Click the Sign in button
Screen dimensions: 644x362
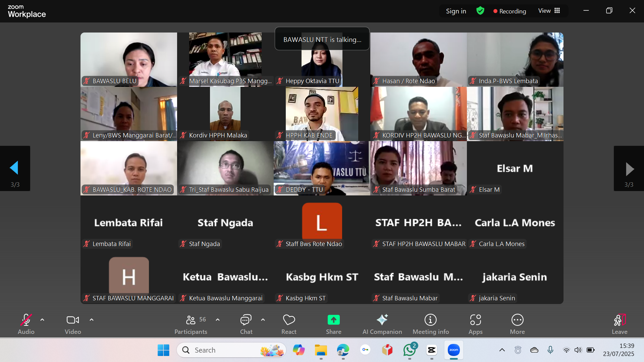tap(456, 11)
